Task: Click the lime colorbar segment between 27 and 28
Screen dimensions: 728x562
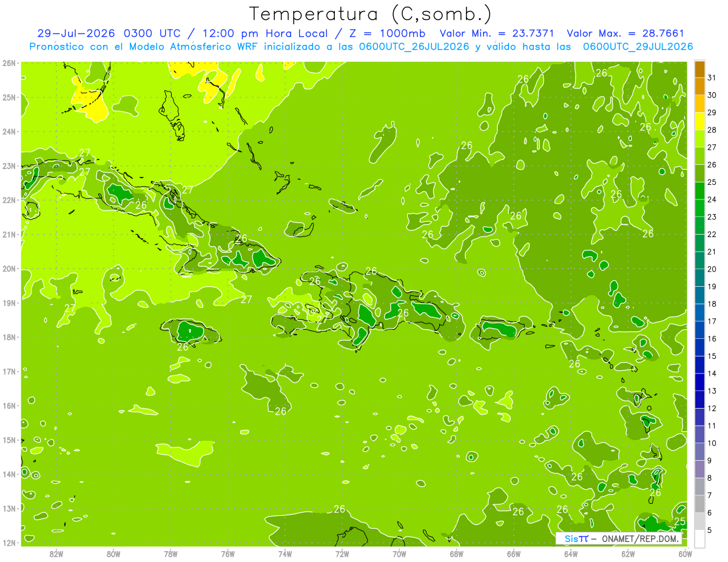Action: tap(699, 138)
